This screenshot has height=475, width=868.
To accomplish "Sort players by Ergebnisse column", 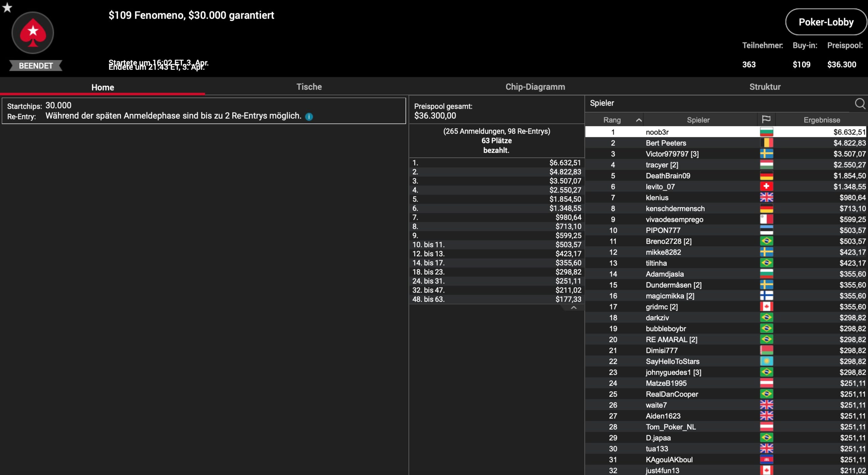I will coord(822,120).
